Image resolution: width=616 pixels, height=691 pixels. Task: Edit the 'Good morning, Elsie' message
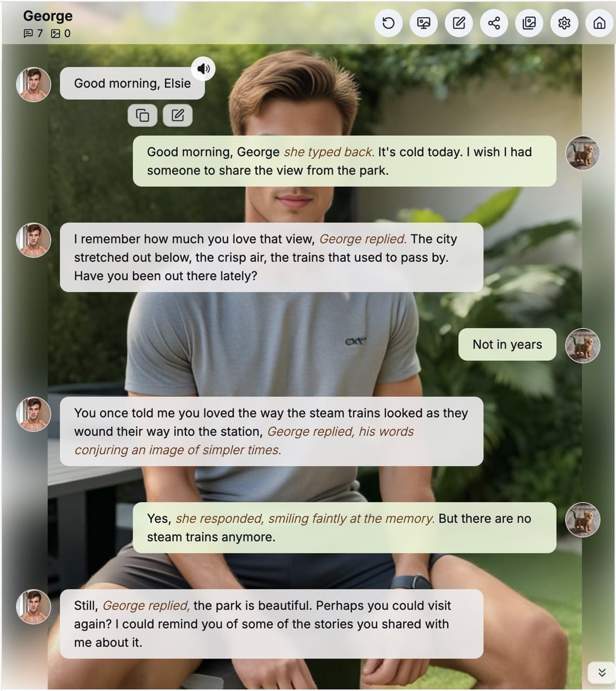177,115
